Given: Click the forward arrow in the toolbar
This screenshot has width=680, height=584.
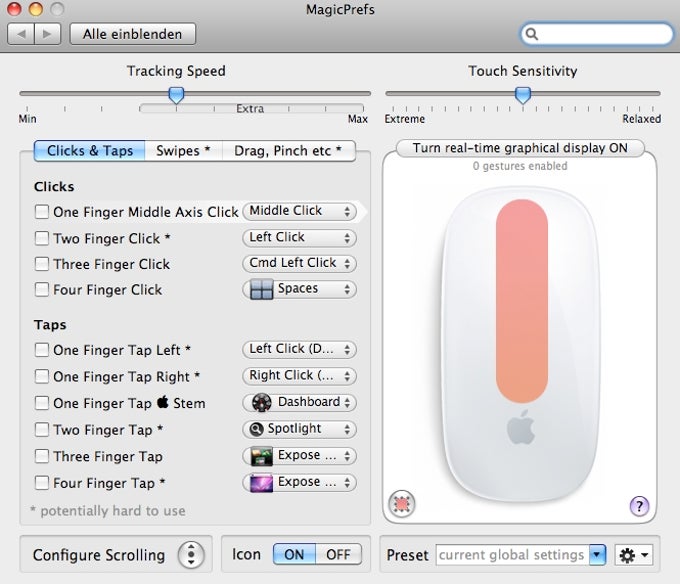Looking at the screenshot, I should pos(47,34).
